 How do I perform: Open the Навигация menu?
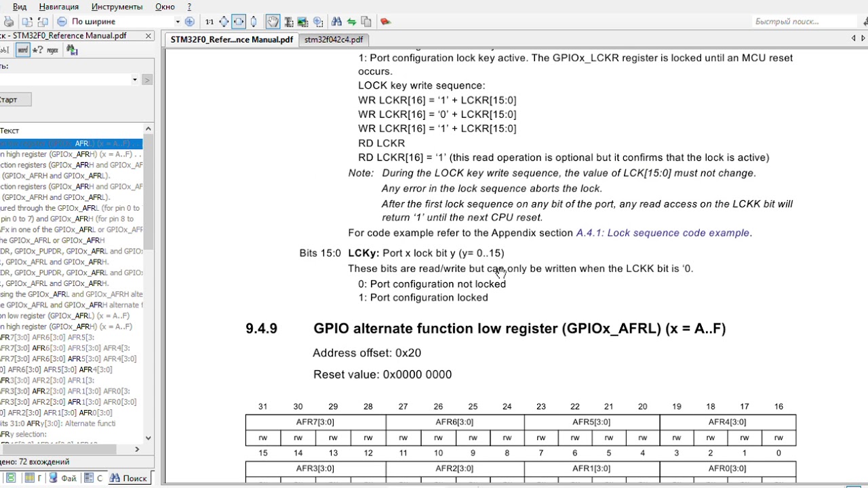(x=58, y=7)
